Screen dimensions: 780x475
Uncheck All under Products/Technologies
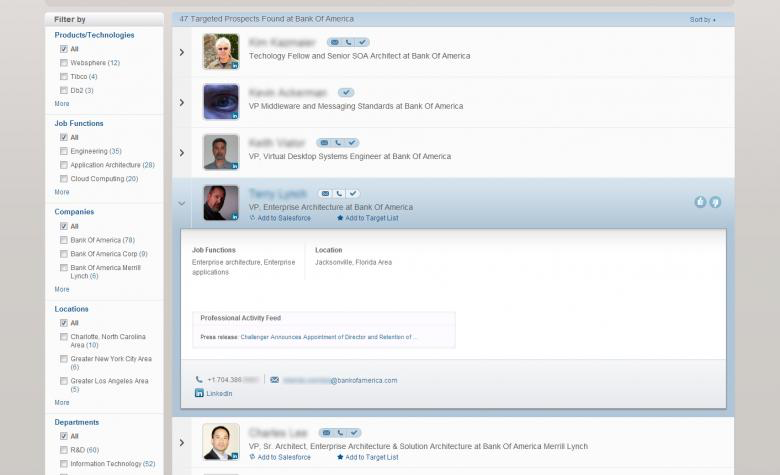[64, 49]
